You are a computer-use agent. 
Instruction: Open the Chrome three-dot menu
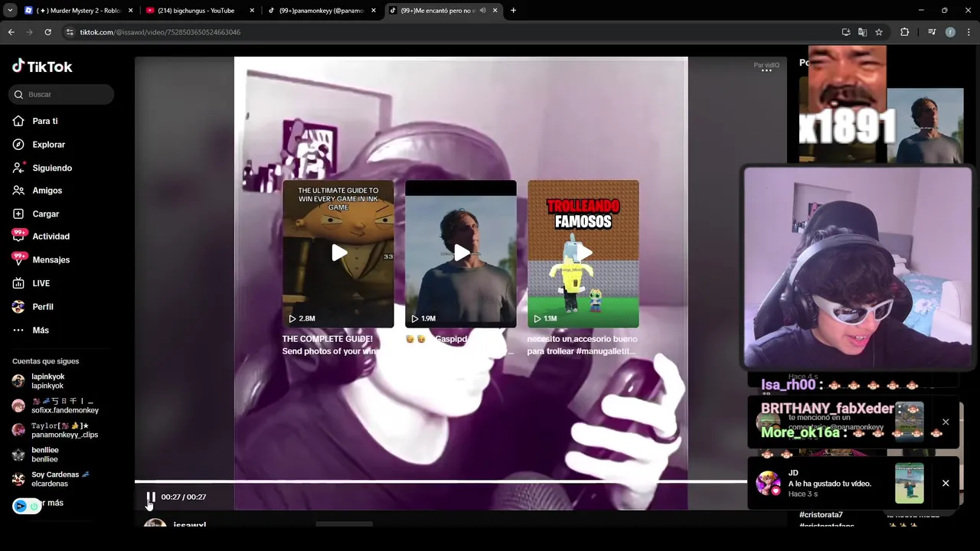[x=969, y=32]
